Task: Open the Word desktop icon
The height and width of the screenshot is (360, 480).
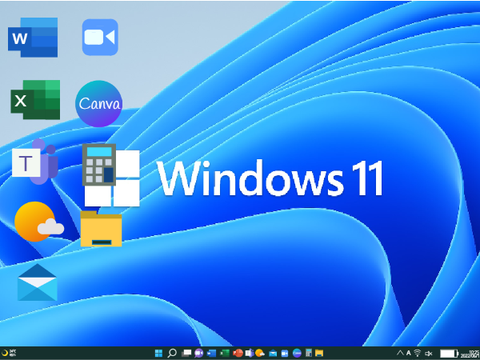Action: point(33,37)
